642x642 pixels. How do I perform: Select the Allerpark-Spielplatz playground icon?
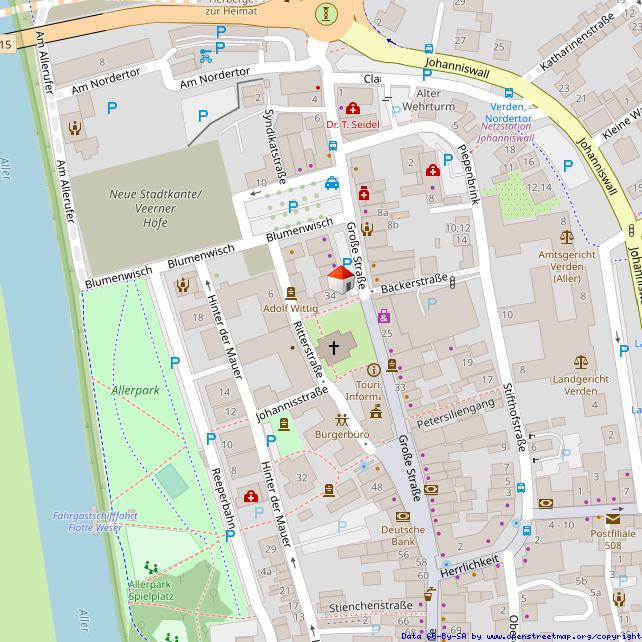tap(151, 567)
